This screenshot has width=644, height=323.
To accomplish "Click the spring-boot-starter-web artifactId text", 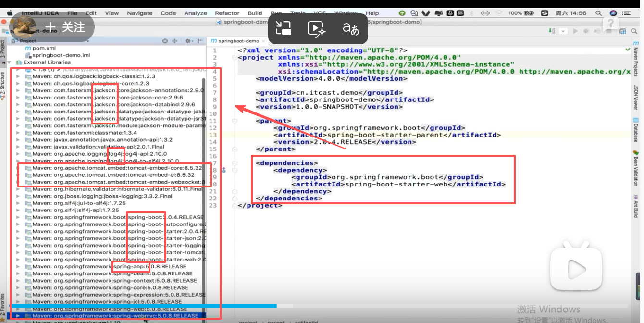I will click(396, 184).
